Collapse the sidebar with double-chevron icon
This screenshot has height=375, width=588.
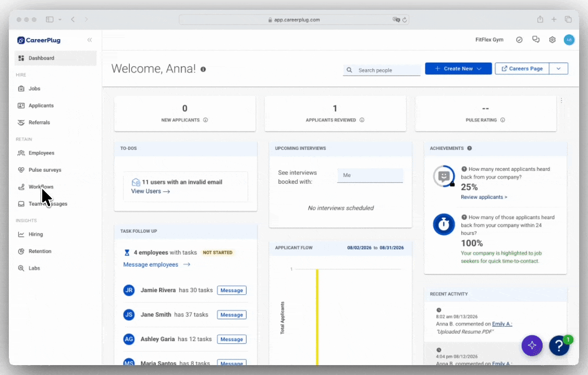point(90,40)
